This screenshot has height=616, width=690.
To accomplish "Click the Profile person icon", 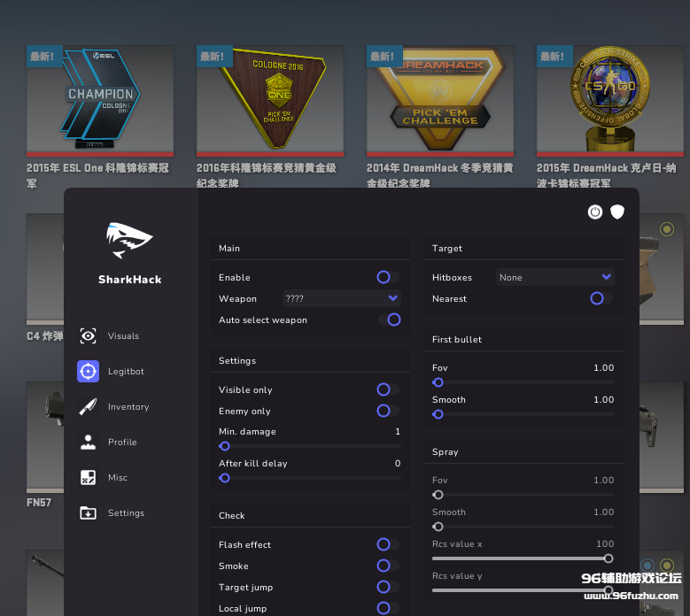I will click(88, 443).
